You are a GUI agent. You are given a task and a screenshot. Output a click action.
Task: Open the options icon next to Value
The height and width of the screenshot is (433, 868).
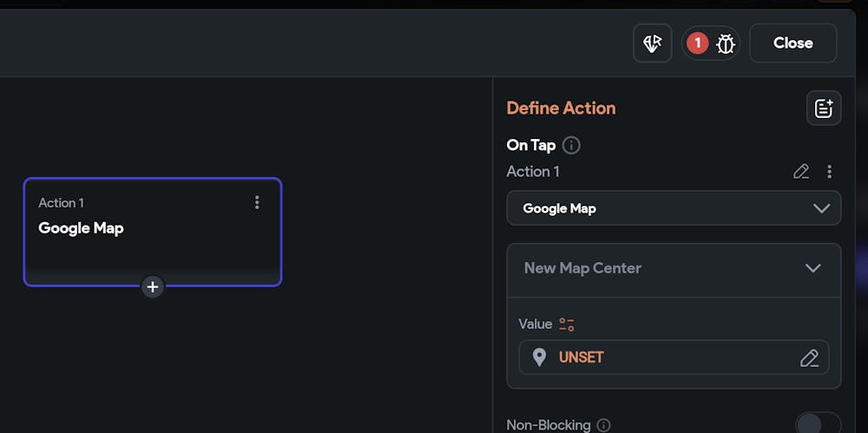click(567, 325)
